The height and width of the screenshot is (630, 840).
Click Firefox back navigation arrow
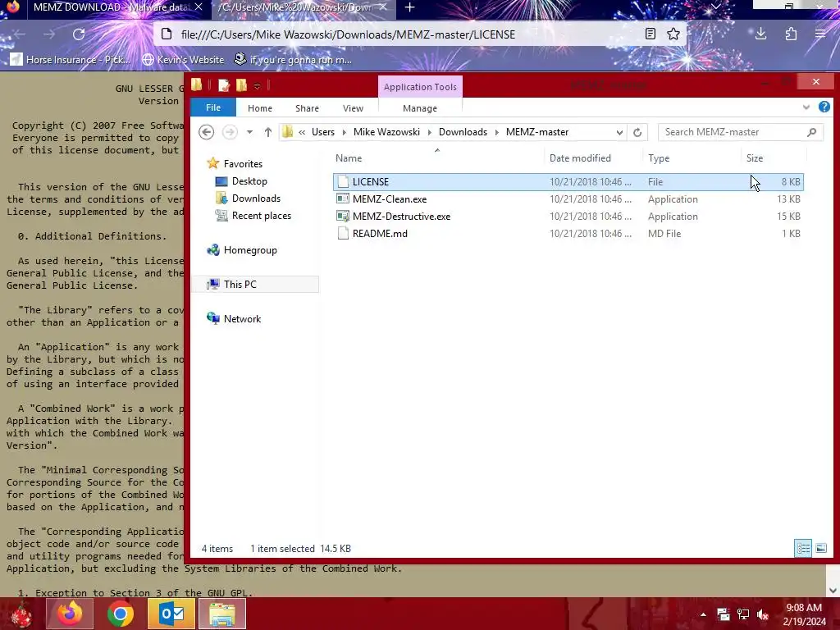[20, 34]
